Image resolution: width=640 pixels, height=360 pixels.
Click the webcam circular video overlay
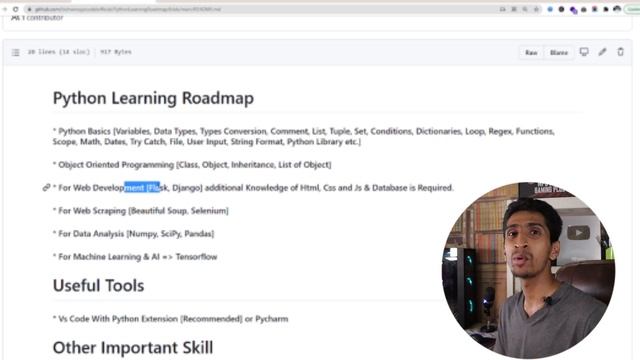[x=529, y=270]
